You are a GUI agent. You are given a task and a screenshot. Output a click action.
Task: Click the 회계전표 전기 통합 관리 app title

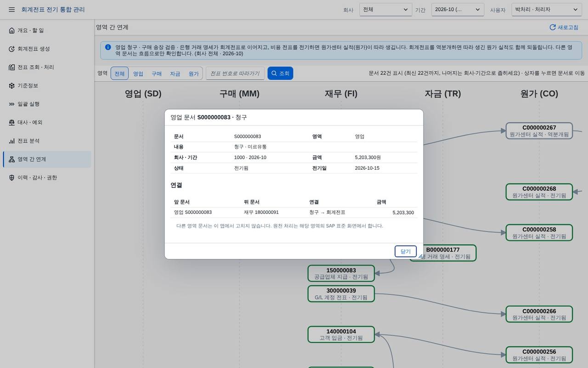pos(53,10)
